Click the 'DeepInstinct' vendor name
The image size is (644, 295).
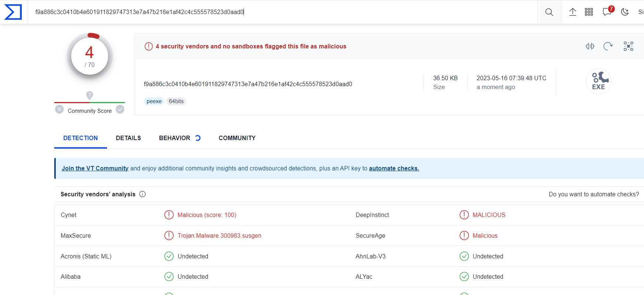click(372, 215)
